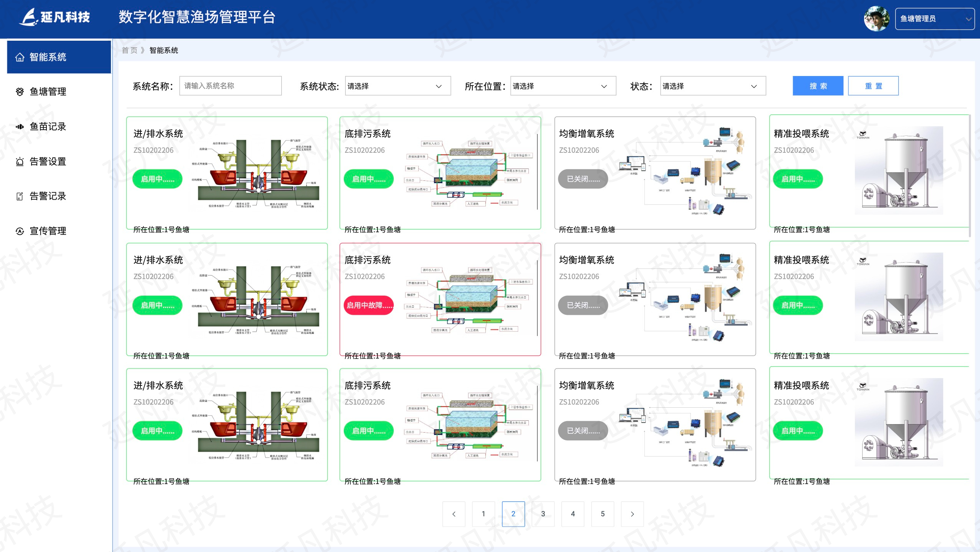Go to the next page arrow

tap(632, 514)
